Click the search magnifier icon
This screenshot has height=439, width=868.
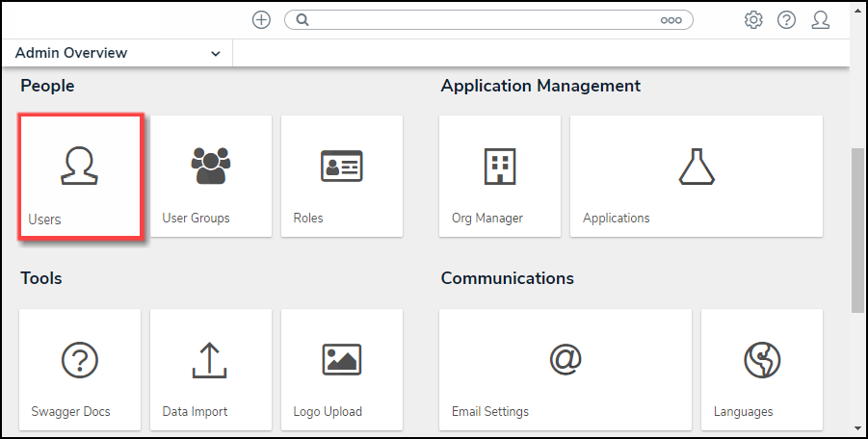click(302, 20)
